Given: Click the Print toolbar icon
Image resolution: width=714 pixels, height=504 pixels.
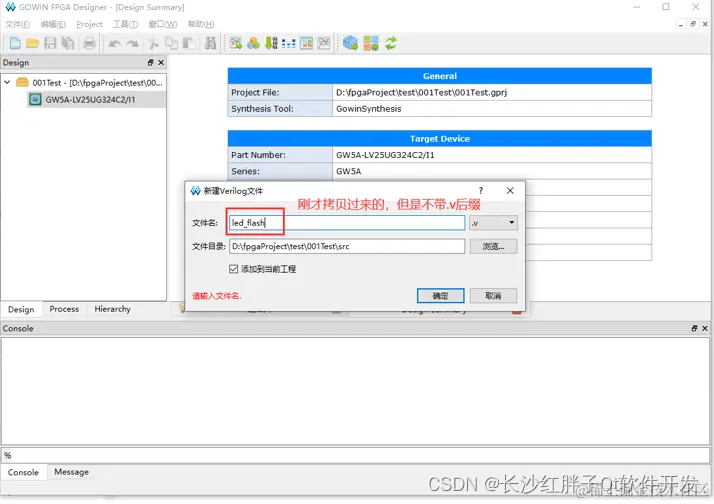Looking at the screenshot, I should tap(89, 43).
